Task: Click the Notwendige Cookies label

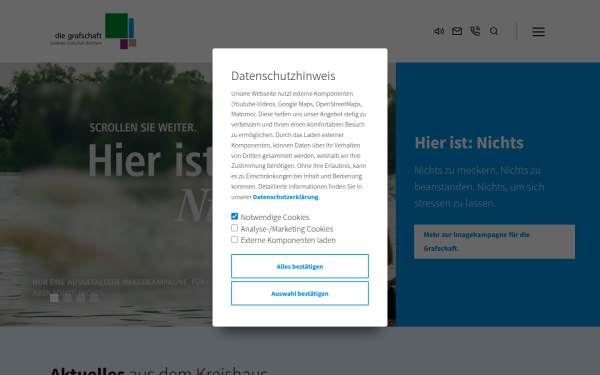Action: tap(275, 217)
